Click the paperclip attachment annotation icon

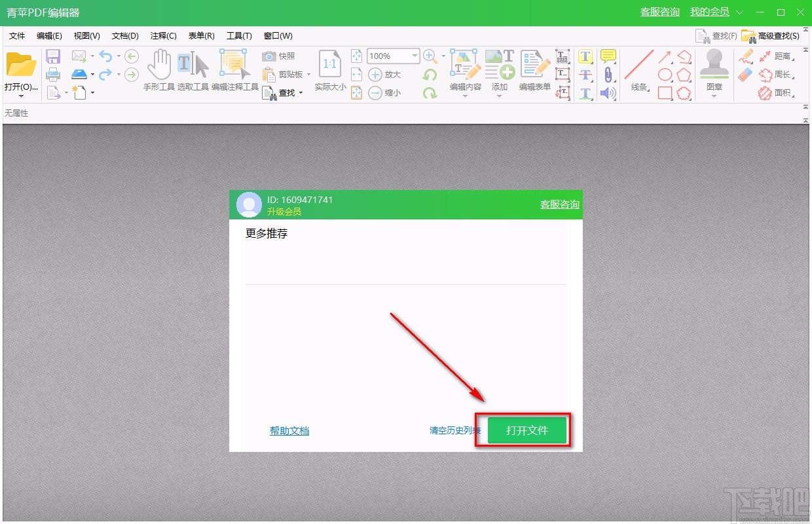(608, 74)
